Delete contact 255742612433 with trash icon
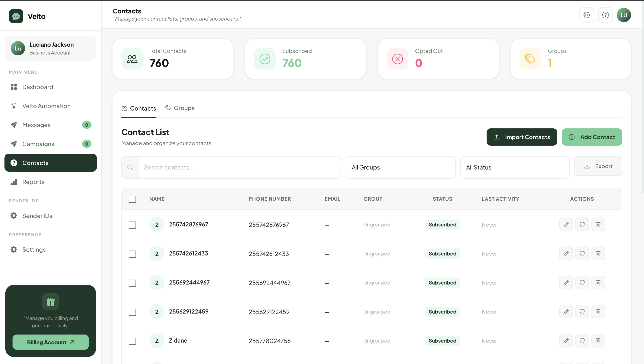Screen dimensions: 644x364 click(598, 253)
